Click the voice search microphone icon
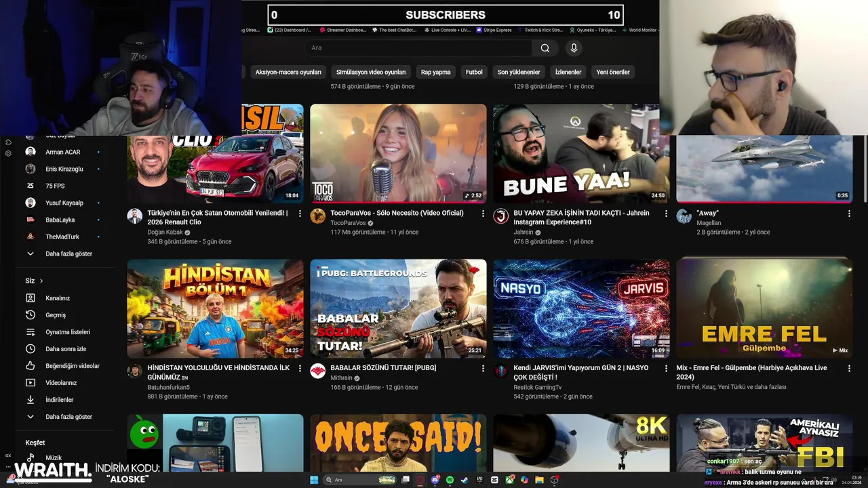The image size is (868, 488). 574,48
